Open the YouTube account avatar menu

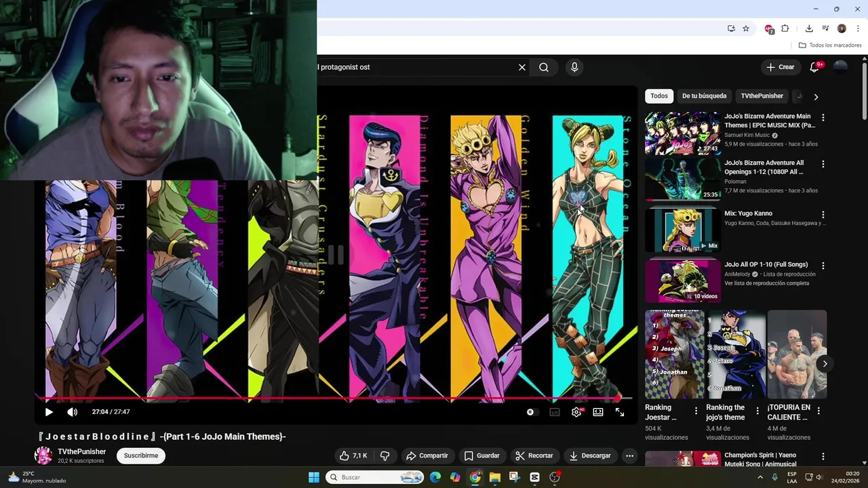[x=840, y=67]
